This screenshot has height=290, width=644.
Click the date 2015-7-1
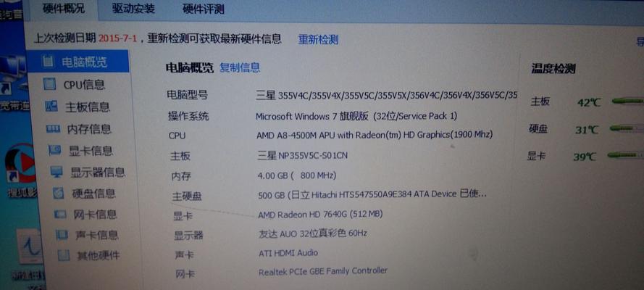tap(118, 39)
